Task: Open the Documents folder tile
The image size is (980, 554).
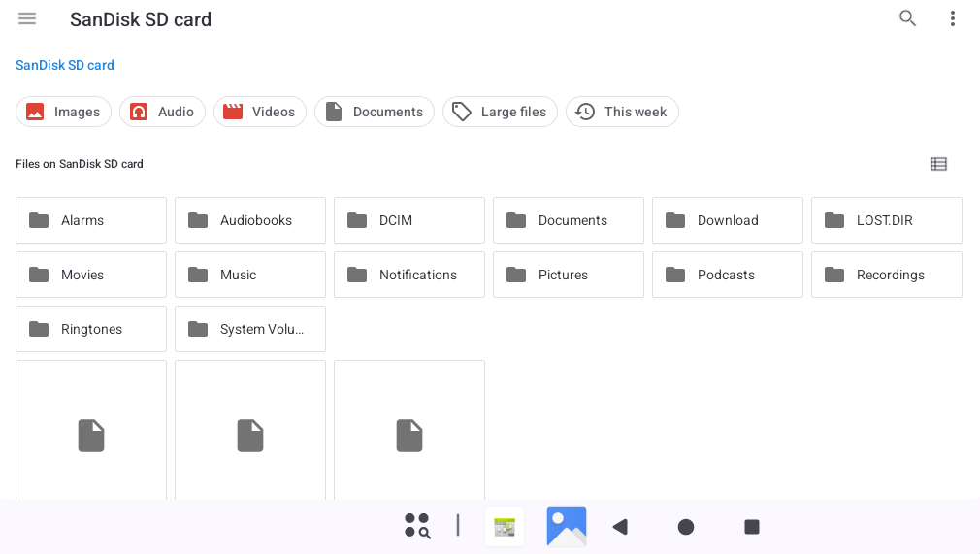Action: point(569,220)
